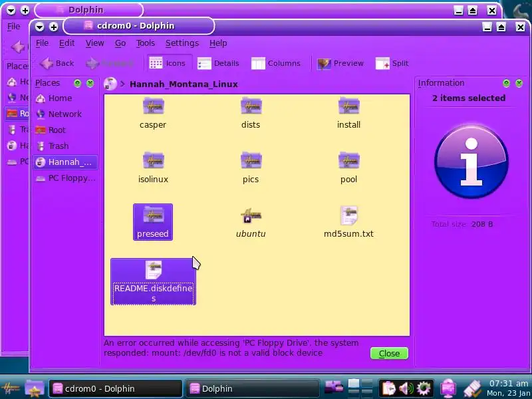Undock the Information panel
The image size is (532, 399).
[x=506, y=83]
